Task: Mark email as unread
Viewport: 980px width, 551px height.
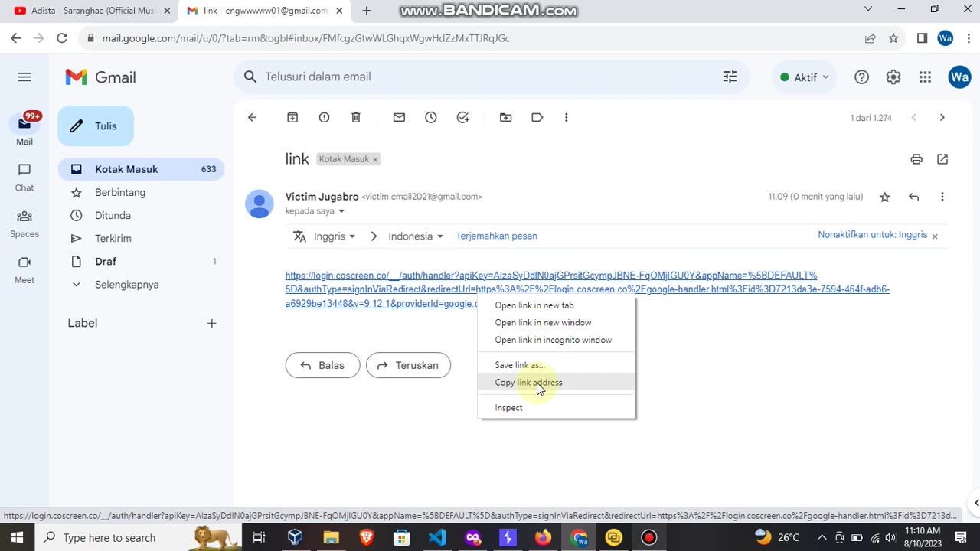Action: (x=399, y=117)
